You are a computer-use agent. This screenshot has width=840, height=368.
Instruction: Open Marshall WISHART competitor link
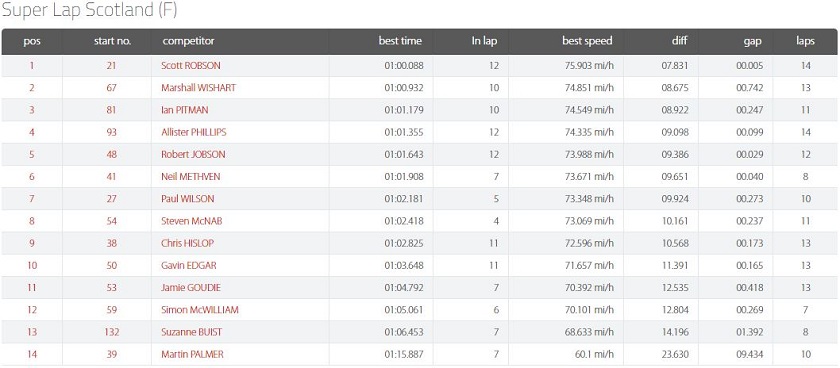point(198,88)
